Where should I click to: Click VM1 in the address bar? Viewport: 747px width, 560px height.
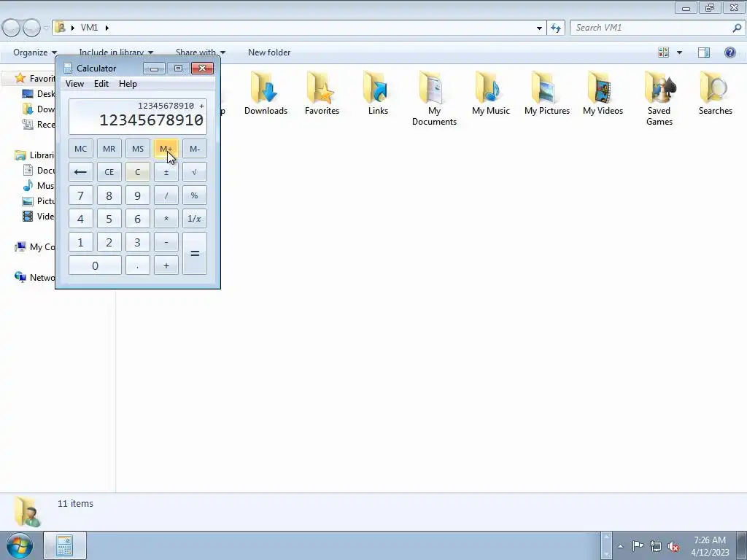point(89,28)
